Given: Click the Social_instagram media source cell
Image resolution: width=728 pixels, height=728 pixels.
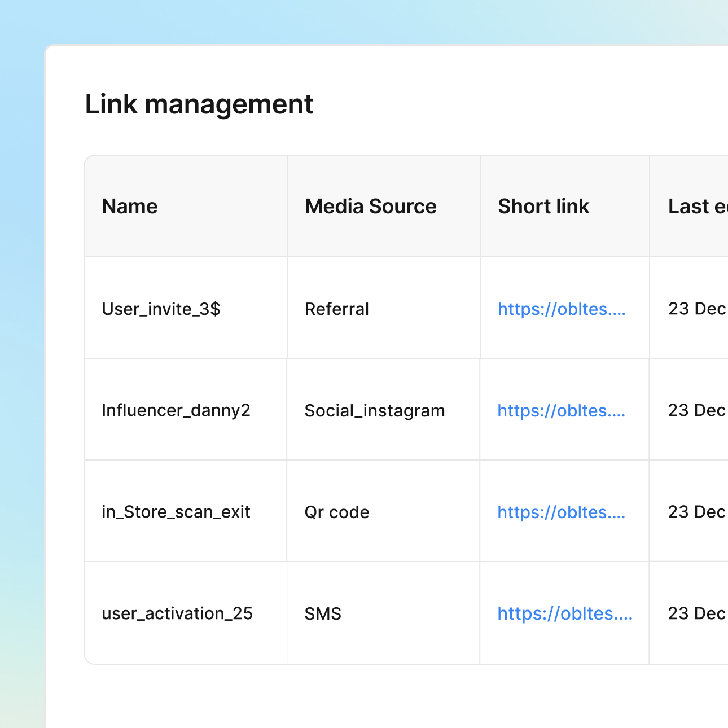Looking at the screenshot, I should pyautogui.click(x=375, y=410).
